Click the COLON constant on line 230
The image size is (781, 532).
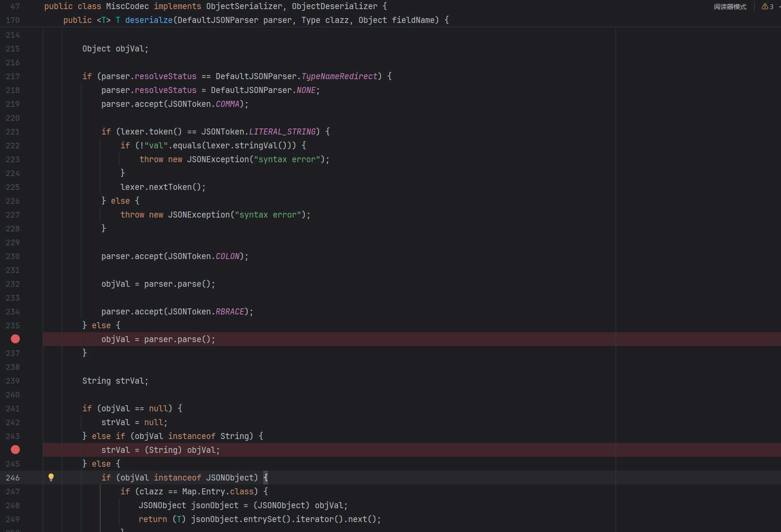[x=227, y=256]
